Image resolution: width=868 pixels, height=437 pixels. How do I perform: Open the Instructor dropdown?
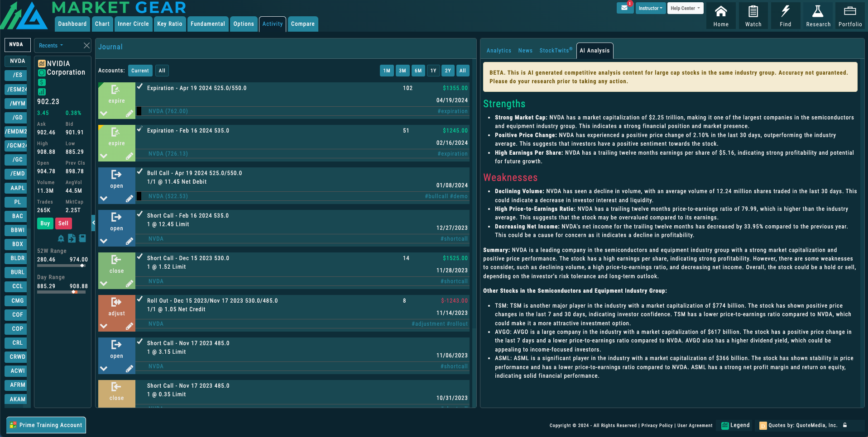point(651,8)
